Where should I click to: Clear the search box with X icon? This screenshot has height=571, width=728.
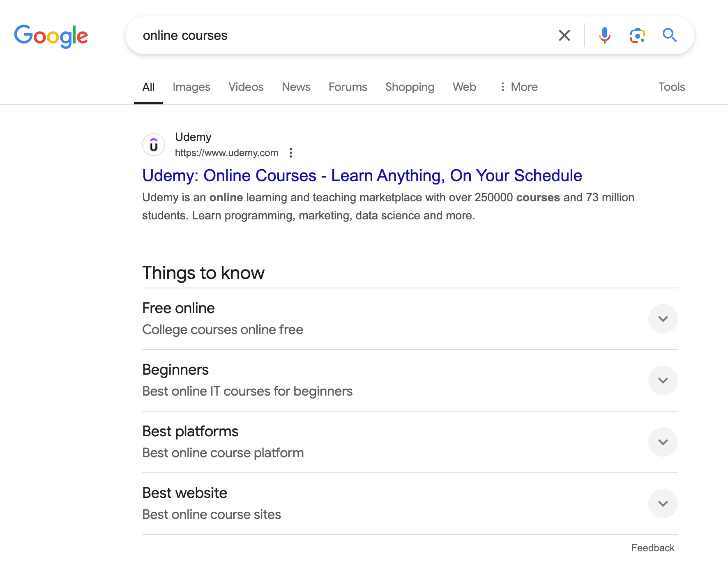click(x=564, y=35)
